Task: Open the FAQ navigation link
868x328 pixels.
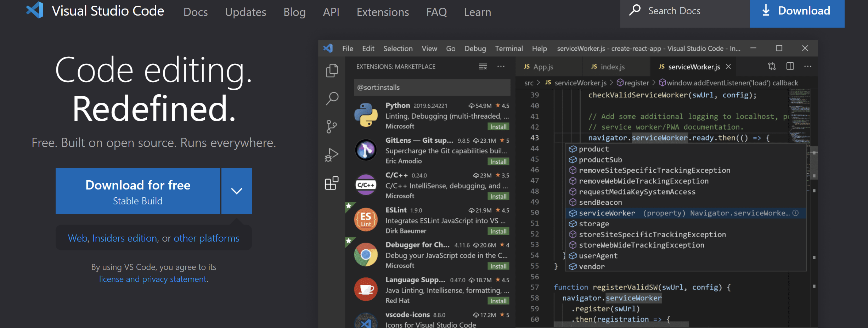Action: pos(436,12)
